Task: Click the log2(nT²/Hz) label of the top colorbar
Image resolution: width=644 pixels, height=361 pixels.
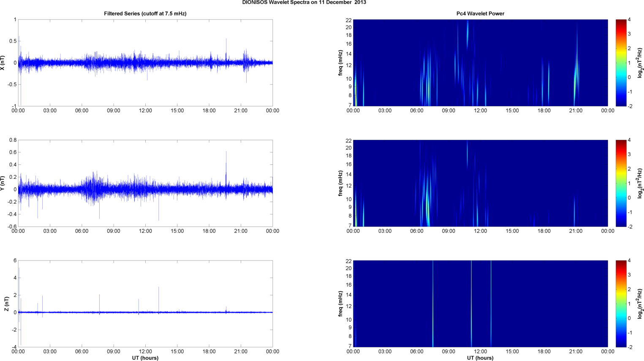Action: (640, 63)
